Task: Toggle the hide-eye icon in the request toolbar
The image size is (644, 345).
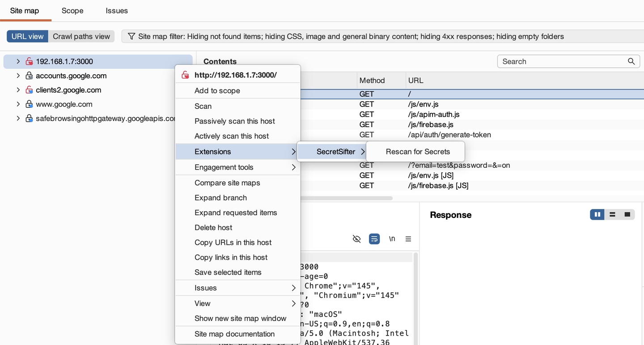Action: coord(356,239)
